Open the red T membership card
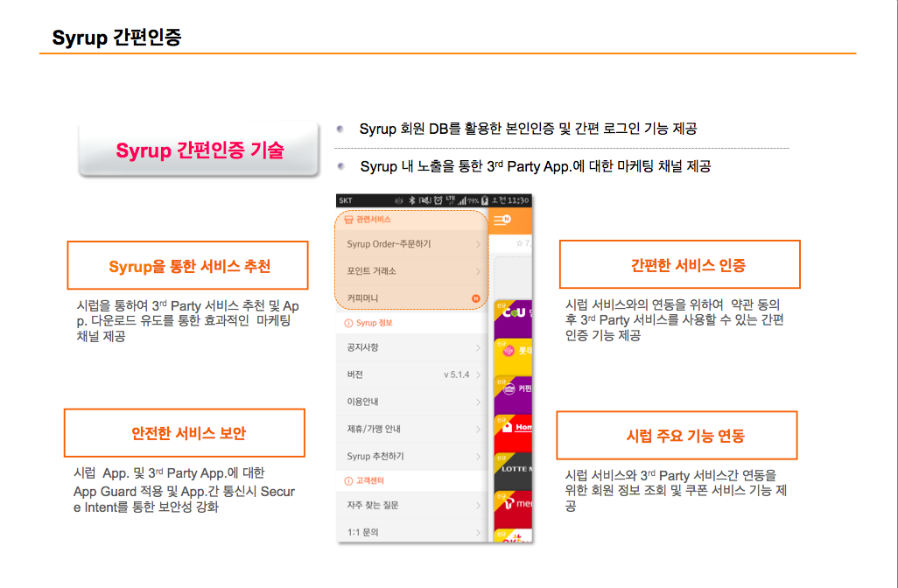Viewport: 898px width, 588px height. coord(513,509)
